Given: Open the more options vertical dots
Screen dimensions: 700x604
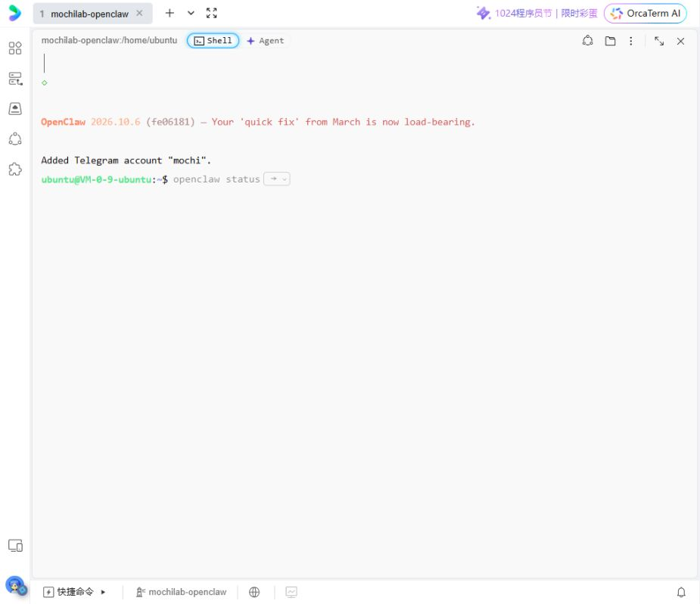Looking at the screenshot, I should pos(631,41).
